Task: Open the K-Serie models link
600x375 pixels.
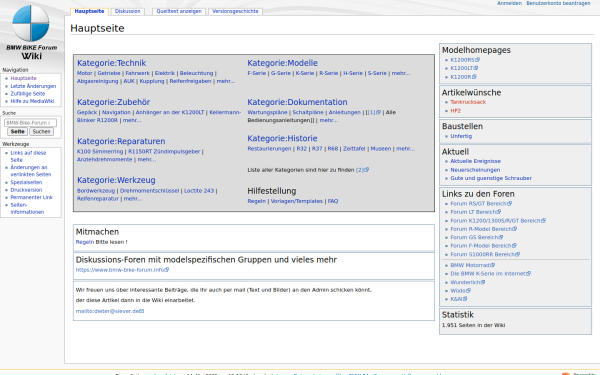Action: tap(305, 73)
